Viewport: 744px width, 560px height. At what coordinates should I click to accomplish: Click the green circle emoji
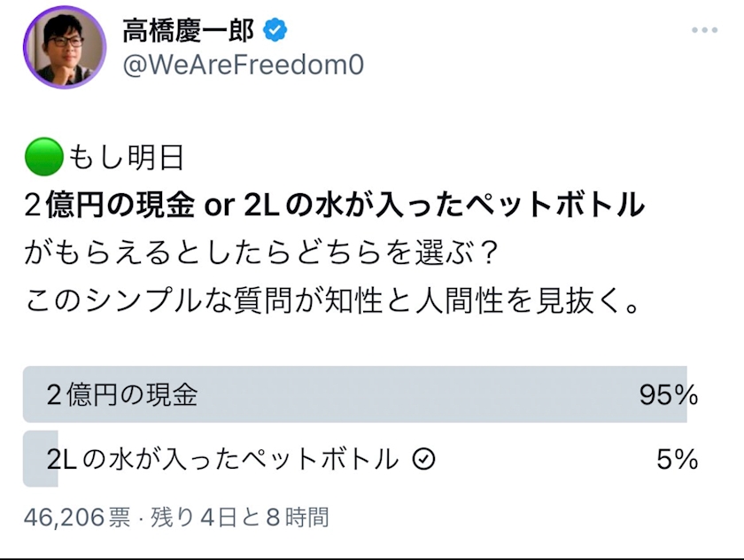click(42, 159)
